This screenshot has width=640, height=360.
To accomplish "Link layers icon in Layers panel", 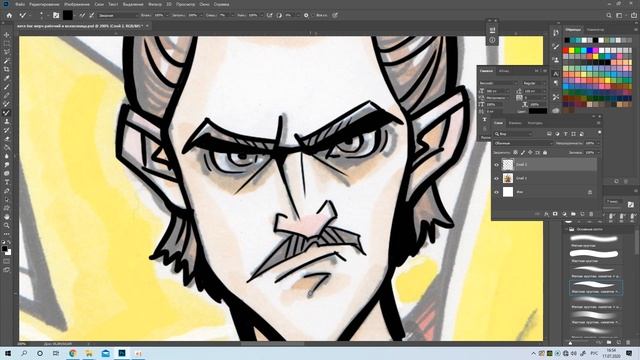I will 537,214.
